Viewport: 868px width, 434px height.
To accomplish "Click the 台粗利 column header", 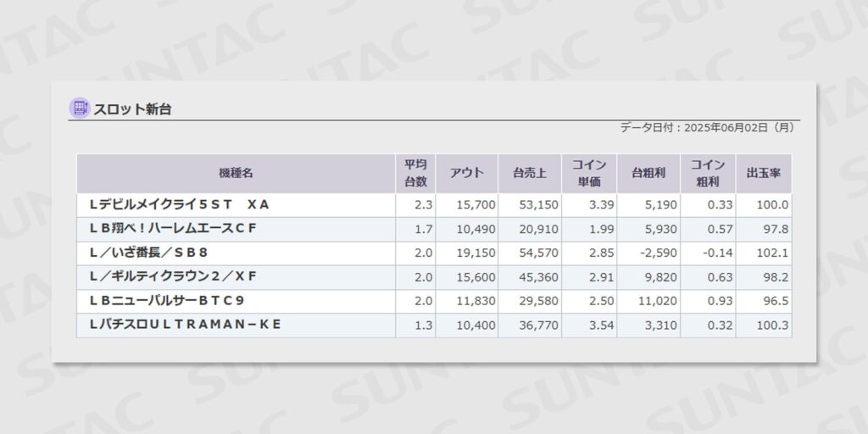I will 648,173.
